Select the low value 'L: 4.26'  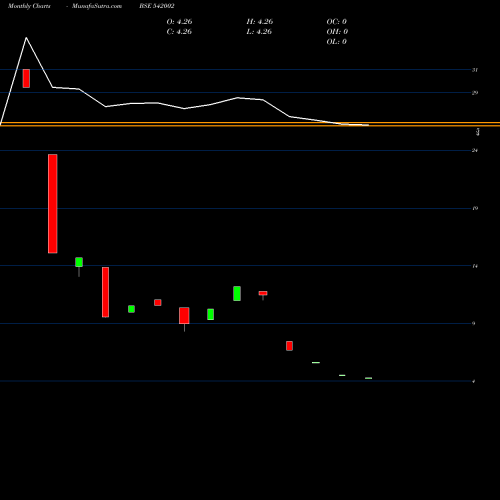(259, 32)
